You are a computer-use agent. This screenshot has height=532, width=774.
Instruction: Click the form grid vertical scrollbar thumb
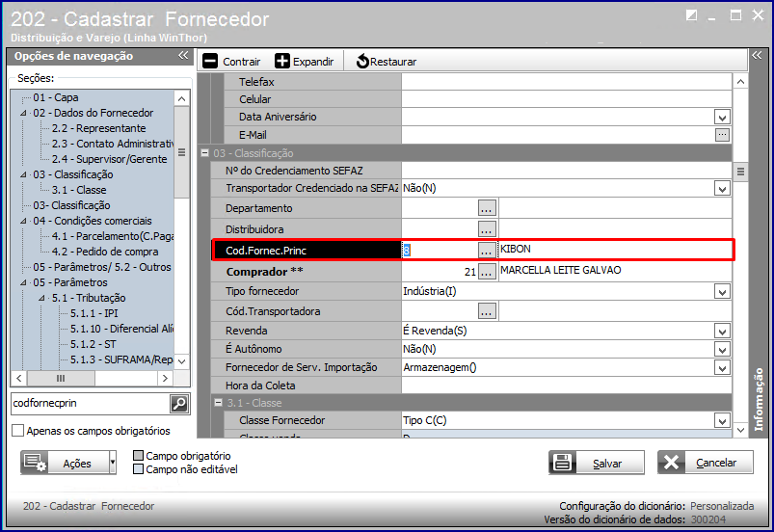(x=740, y=172)
